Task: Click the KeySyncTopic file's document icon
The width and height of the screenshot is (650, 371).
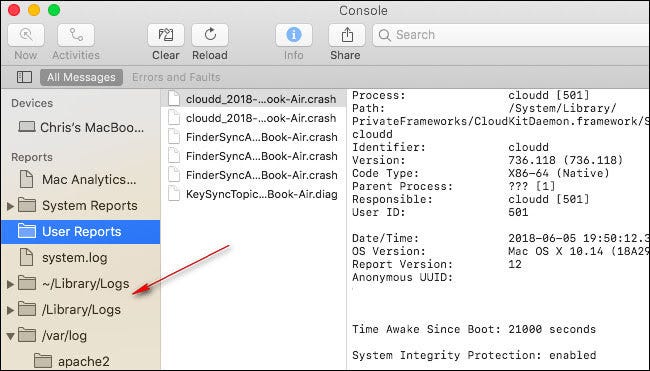Action: point(174,194)
